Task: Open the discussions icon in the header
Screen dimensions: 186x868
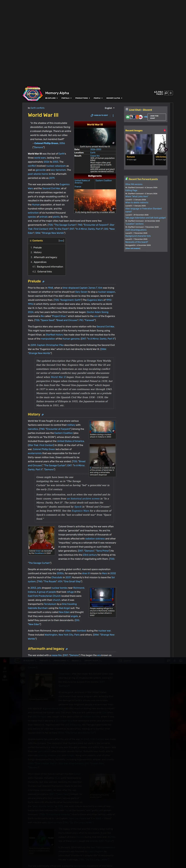Action: pos(166,93)
